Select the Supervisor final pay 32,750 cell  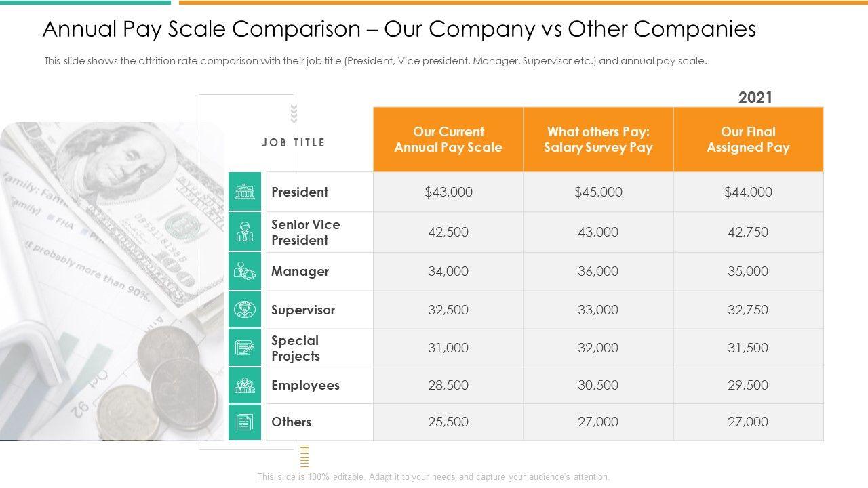748,310
